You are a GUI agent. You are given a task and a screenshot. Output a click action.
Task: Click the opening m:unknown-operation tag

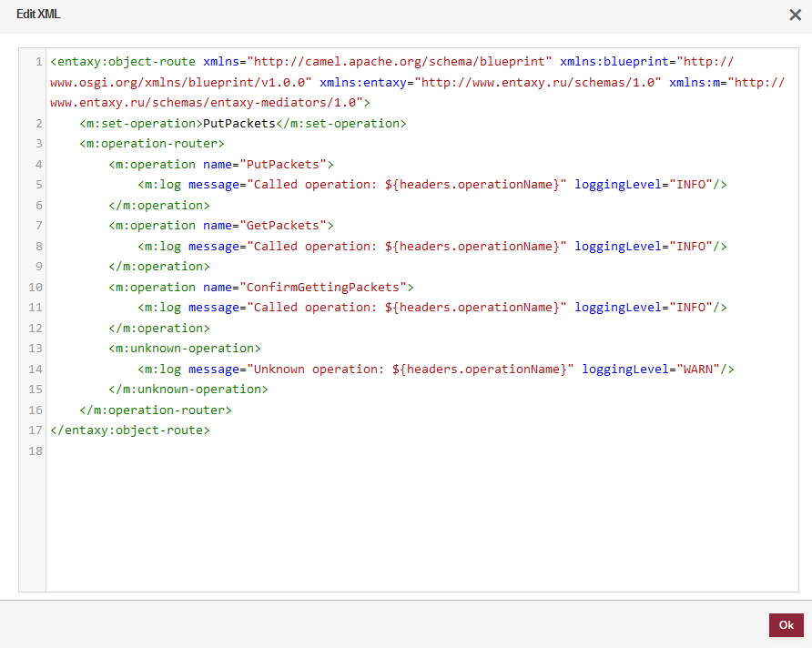pos(185,349)
